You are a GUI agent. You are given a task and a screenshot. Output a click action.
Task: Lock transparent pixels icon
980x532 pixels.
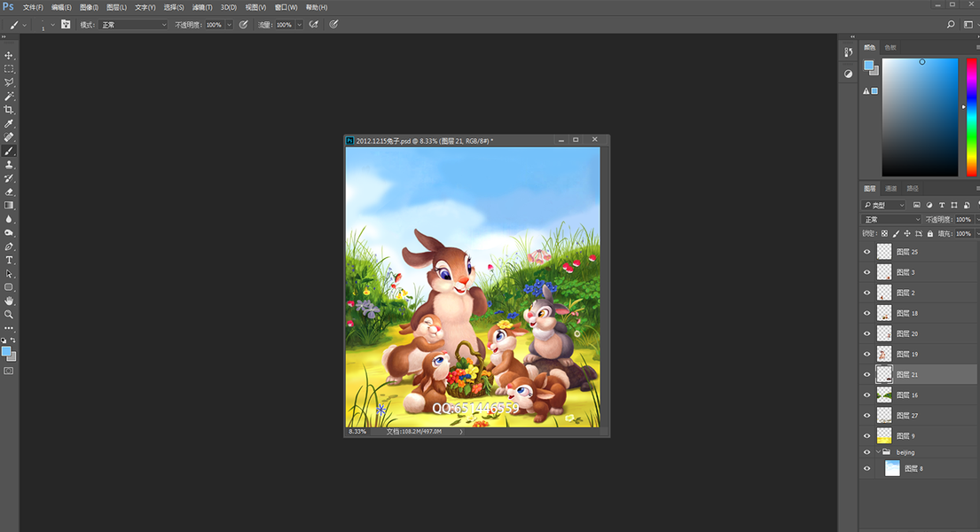coord(884,234)
